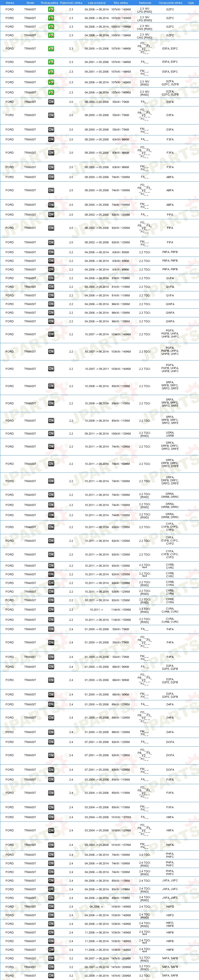This screenshot has width=199, height=980.
Task: Select the '100kW / 135KM' power cell
Action: click(x=121, y=434)
